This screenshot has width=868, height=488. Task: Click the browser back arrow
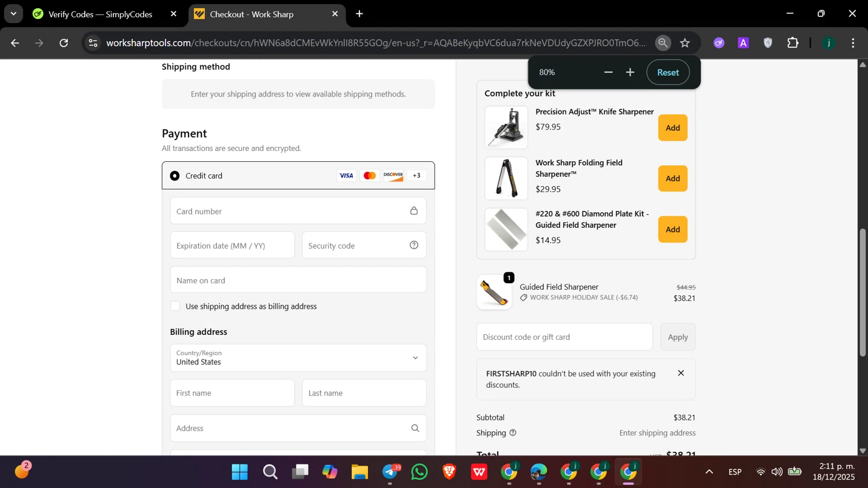coord(15,43)
